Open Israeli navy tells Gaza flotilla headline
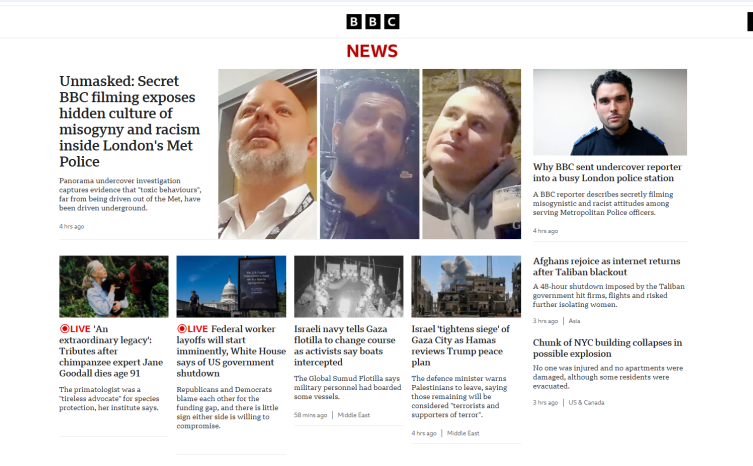Viewport: 753px width, 466px height. (345, 345)
